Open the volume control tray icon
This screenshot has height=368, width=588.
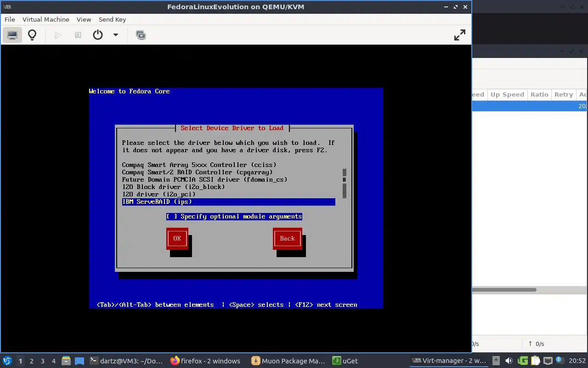point(509,361)
